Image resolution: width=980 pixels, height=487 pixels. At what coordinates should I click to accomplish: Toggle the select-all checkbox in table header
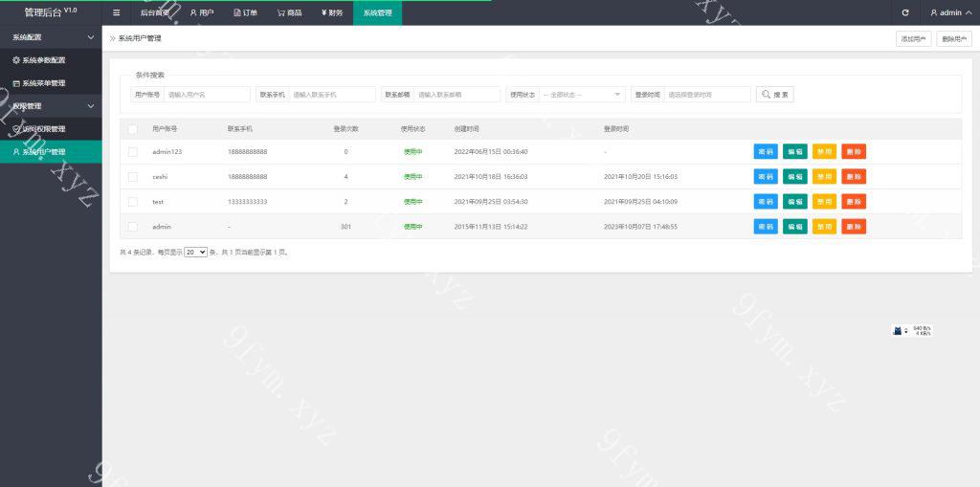click(x=132, y=129)
